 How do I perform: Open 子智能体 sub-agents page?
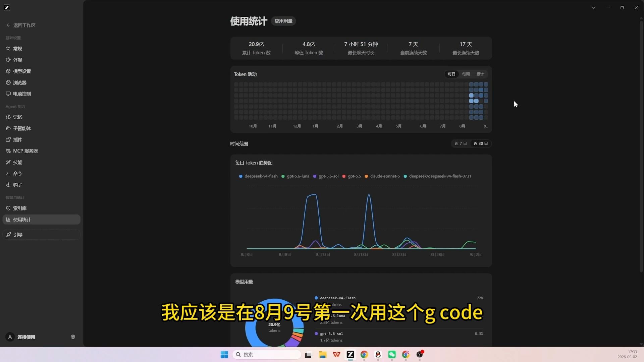click(41, 128)
